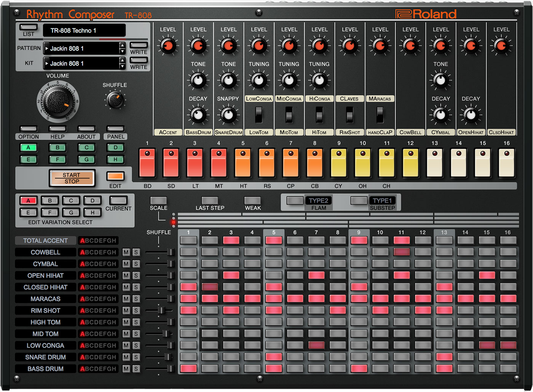Select green pattern bank F button
Screen dimensions: 533x392
click(x=57, y=159)
